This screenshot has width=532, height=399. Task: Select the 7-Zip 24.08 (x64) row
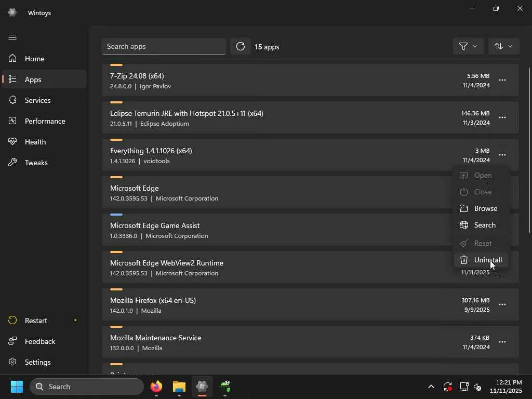pyautogui.click(x=310, y=80)
